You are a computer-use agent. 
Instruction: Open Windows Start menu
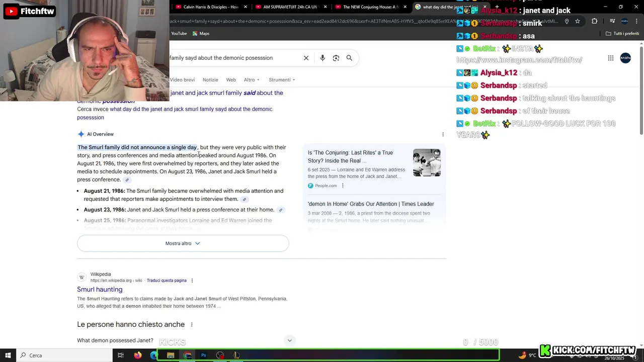tap(8, 355)
